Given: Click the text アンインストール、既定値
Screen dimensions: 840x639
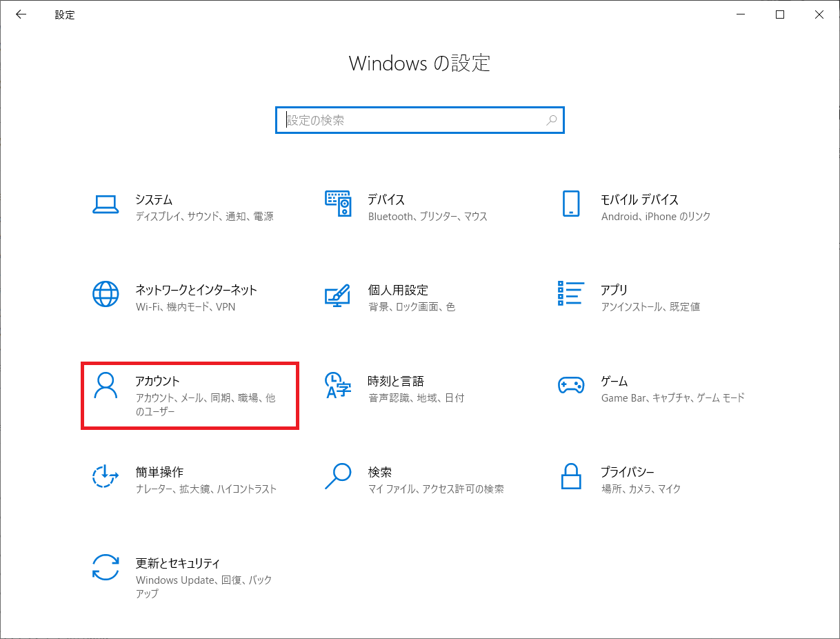Looking at the screenshot, I should (x=650, y=306).
